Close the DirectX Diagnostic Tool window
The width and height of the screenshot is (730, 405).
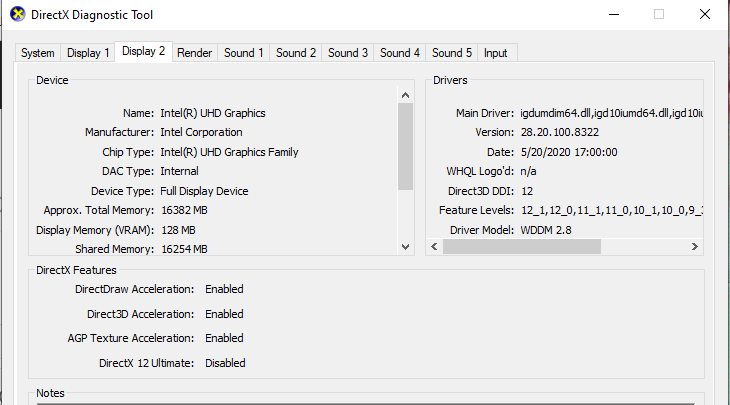point(705,14)
